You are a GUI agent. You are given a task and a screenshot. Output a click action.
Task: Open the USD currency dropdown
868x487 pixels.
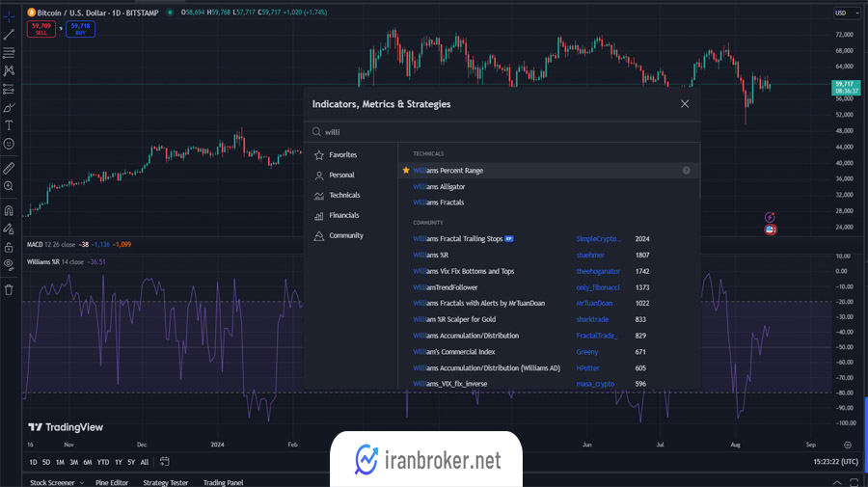point(847,13)
